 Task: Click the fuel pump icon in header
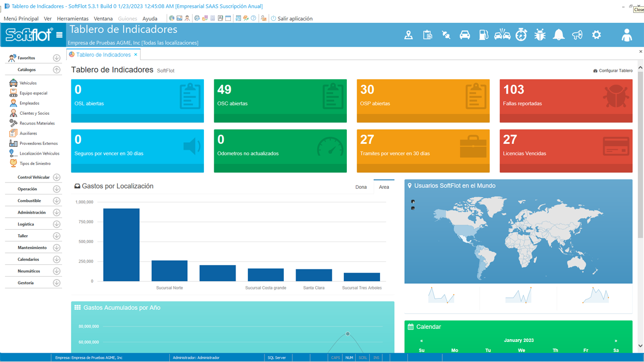point(484,35)
